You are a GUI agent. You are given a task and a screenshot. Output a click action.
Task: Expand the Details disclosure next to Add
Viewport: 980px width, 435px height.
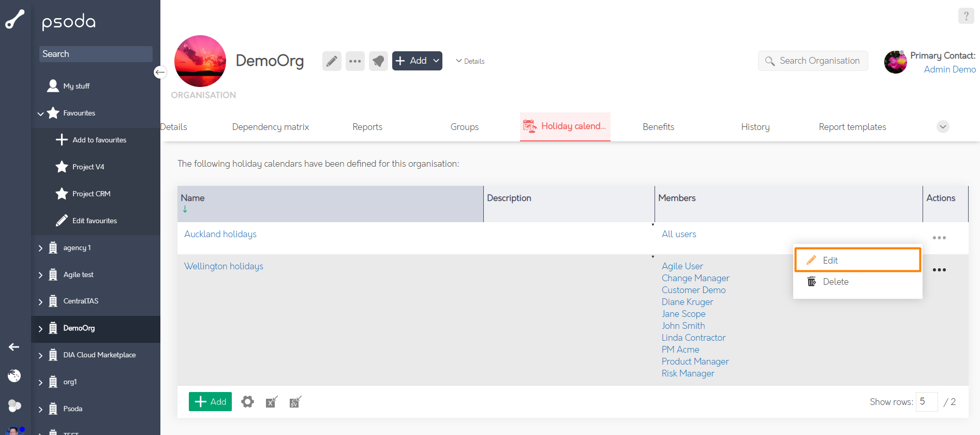(x=470, y=61)
